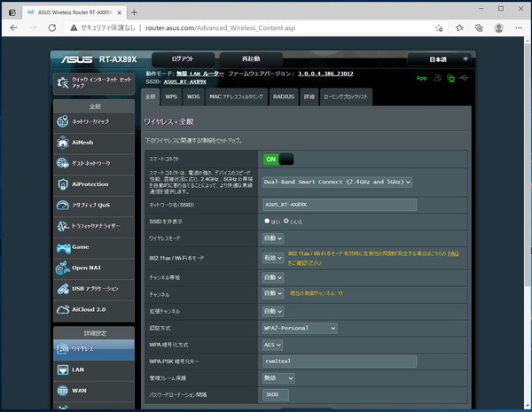
Task: Open the Wireless Mode dropdown
Action: [273, 238]
